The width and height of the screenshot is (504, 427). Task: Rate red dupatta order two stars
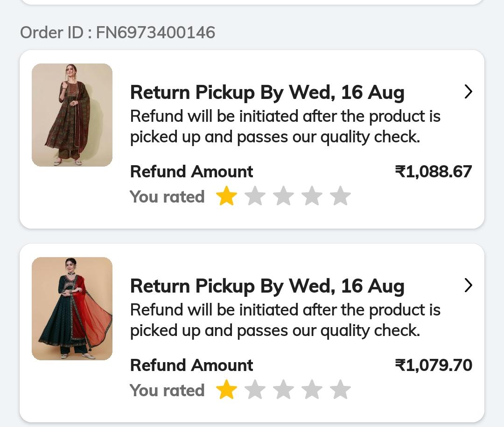pyautogui.click(x=255, y=390)
